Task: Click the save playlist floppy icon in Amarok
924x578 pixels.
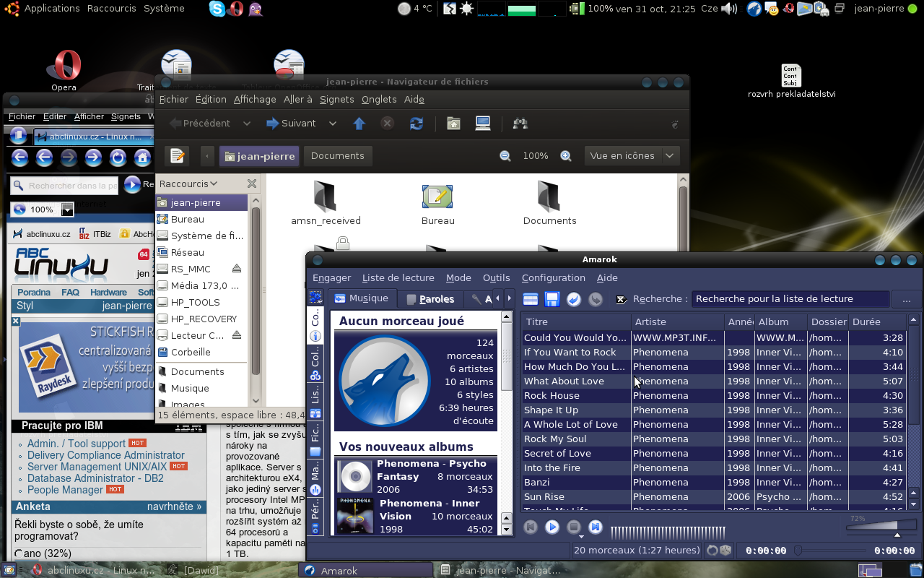Action: [552, 299]
